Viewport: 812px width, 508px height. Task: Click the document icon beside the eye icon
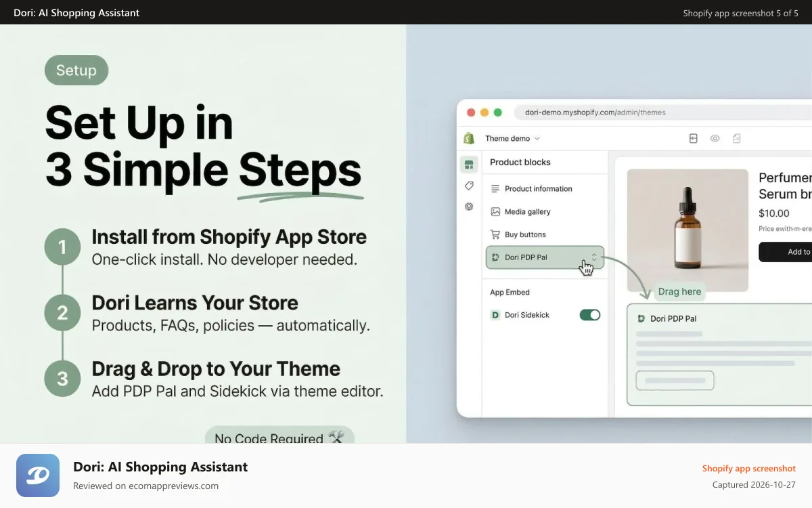pyautogui.click(x=736, y=138)
